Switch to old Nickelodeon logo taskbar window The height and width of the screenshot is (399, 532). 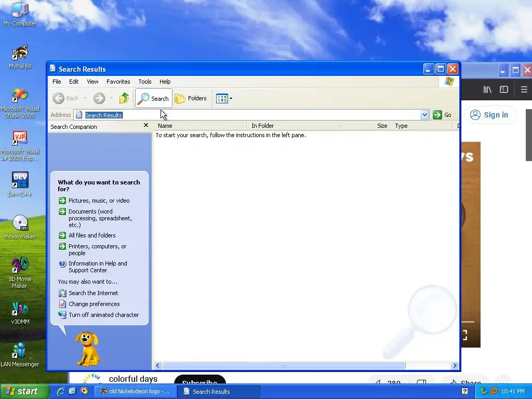click(136, 392)
